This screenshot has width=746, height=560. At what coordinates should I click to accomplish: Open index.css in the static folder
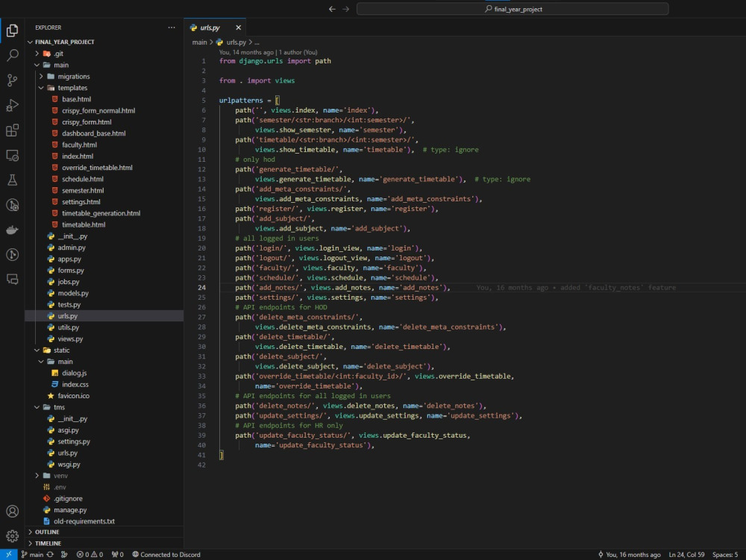[x=104, y=384]
